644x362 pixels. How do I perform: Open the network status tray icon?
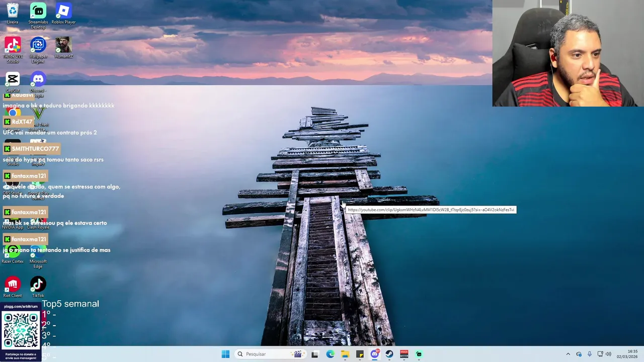[600, 354]
